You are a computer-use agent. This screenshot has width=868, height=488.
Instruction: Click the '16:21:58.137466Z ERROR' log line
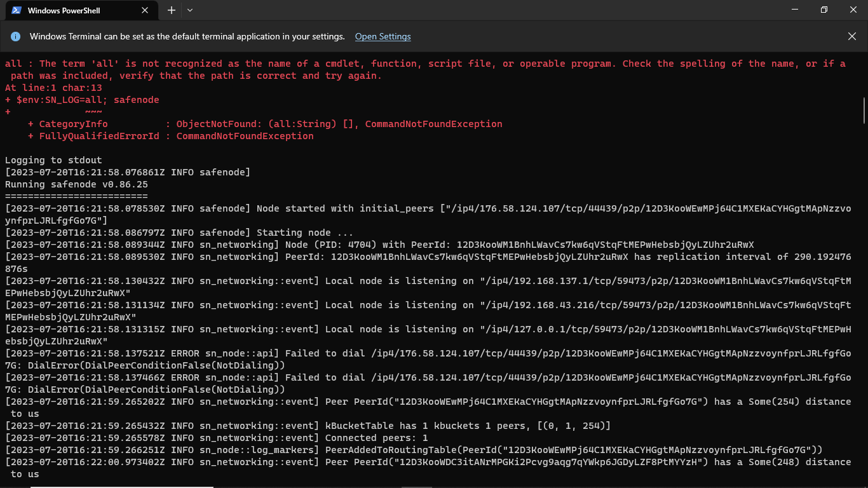(x=428, y=383)
